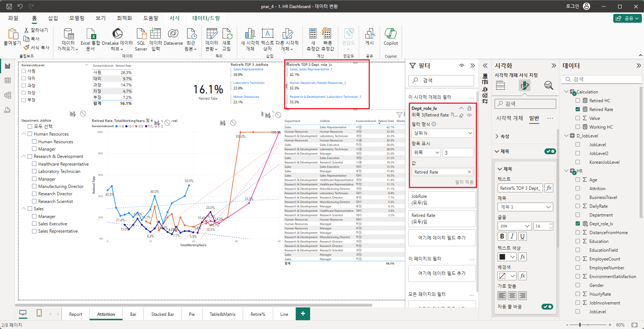Collapse the Dept_role_lv filter card

click(461, 108)
